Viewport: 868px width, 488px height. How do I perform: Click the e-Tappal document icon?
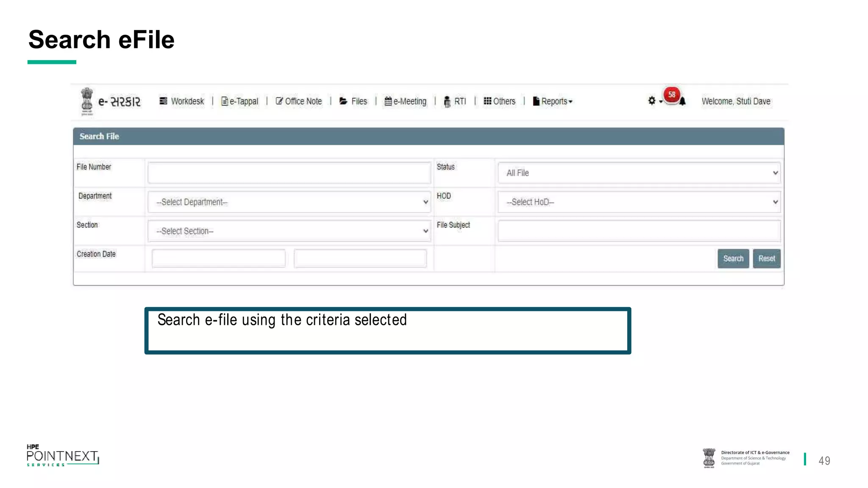[x=225, y=101]
